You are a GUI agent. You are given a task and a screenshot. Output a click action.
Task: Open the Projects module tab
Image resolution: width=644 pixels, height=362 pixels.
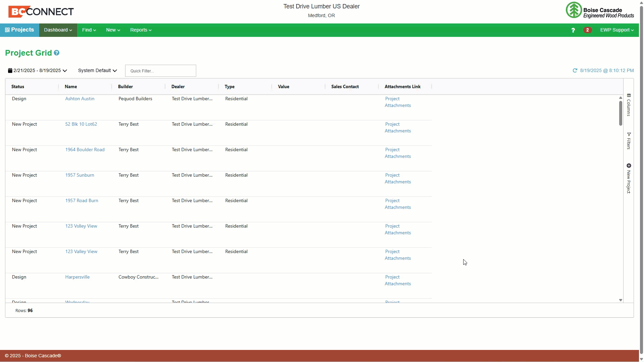[19, 30]
